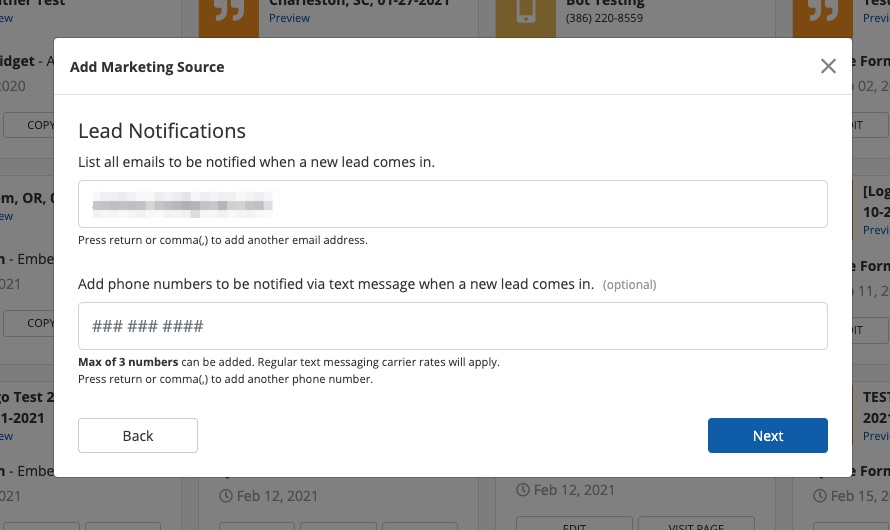Open Preview link under the TEST 2021 card
Image resolution: width=890 pixels, height=530 pixels.
coord(876,436)
